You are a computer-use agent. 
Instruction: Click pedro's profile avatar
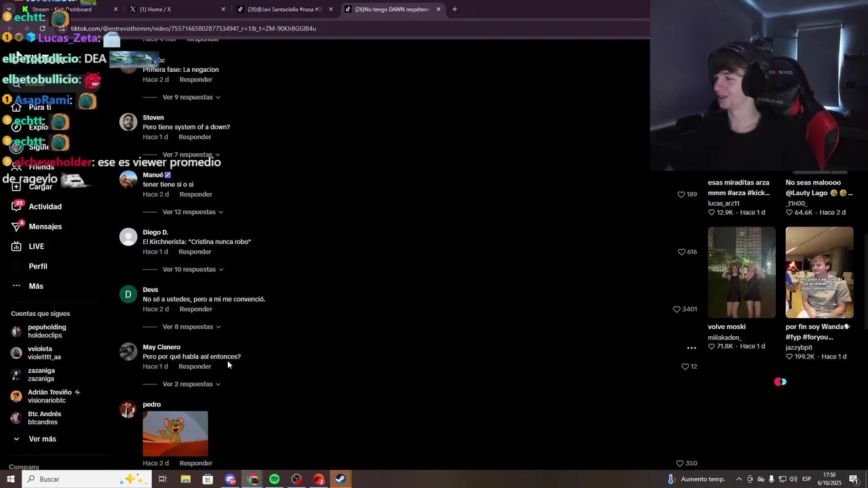[128, 409]
